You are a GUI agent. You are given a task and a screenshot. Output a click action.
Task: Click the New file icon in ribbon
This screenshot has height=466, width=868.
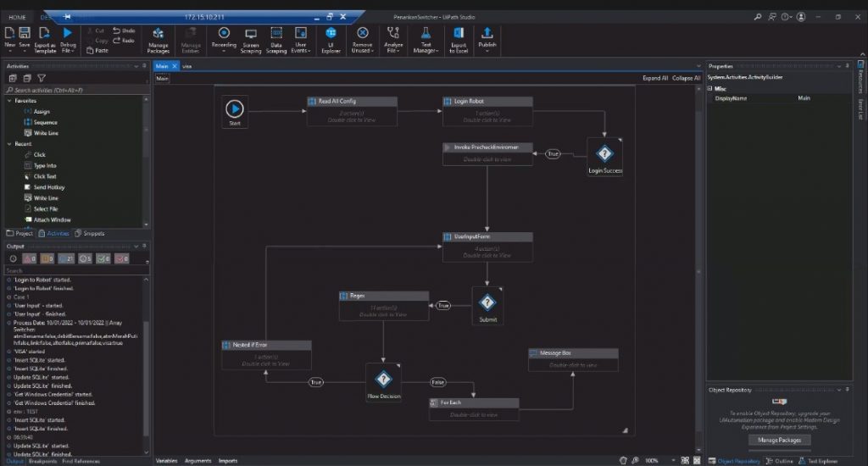pyautogui.click(x=9, y=33)
